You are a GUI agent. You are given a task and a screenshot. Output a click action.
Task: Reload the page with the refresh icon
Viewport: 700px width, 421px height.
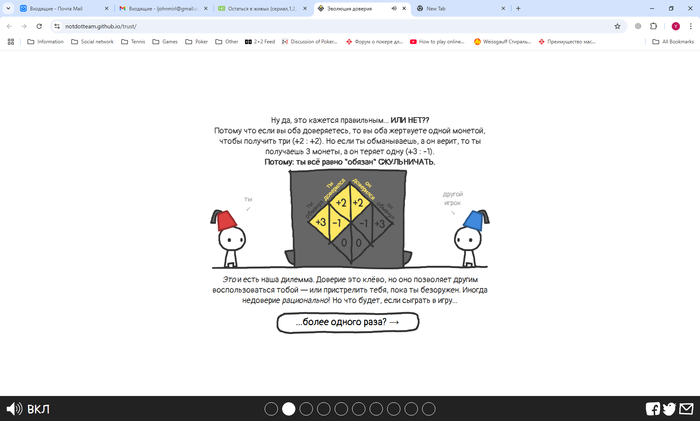[39, 26]
